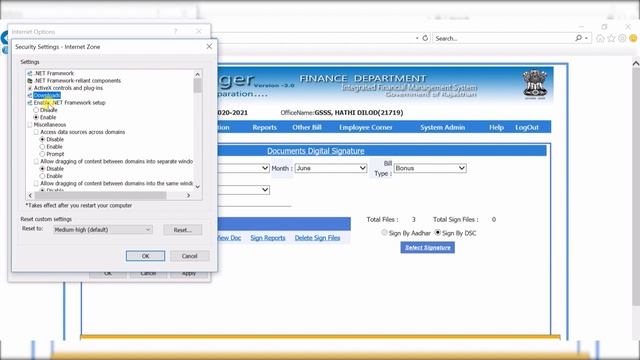Image resolution: width=640 pixels, height=360 pixels.
Task: Open the Sign Reports link
Action: tap(268, 238)
